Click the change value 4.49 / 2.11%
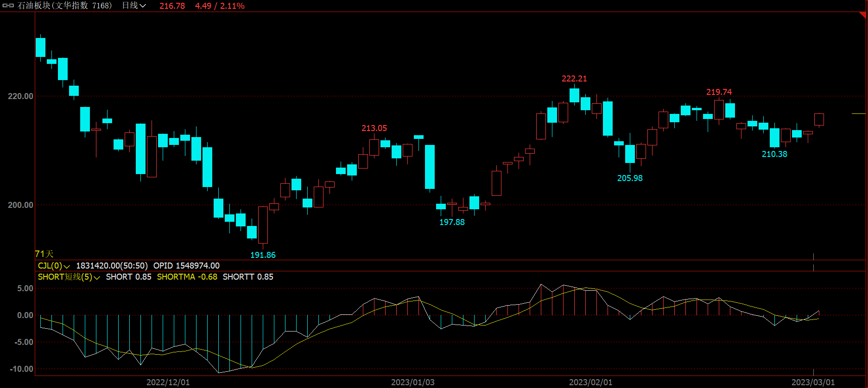Screen dimensions: 868x388 coord(220,6)
